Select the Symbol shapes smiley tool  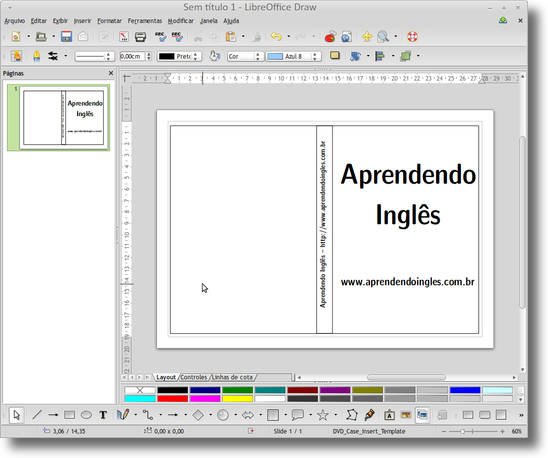[x=223, y=415]
